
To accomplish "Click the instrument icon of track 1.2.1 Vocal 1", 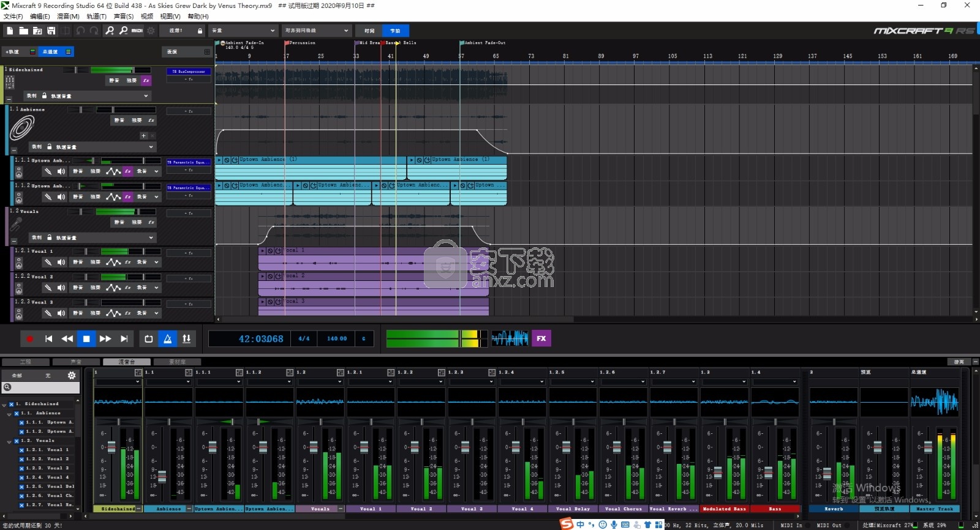I will pyautogui.click(x=19, y=262).
